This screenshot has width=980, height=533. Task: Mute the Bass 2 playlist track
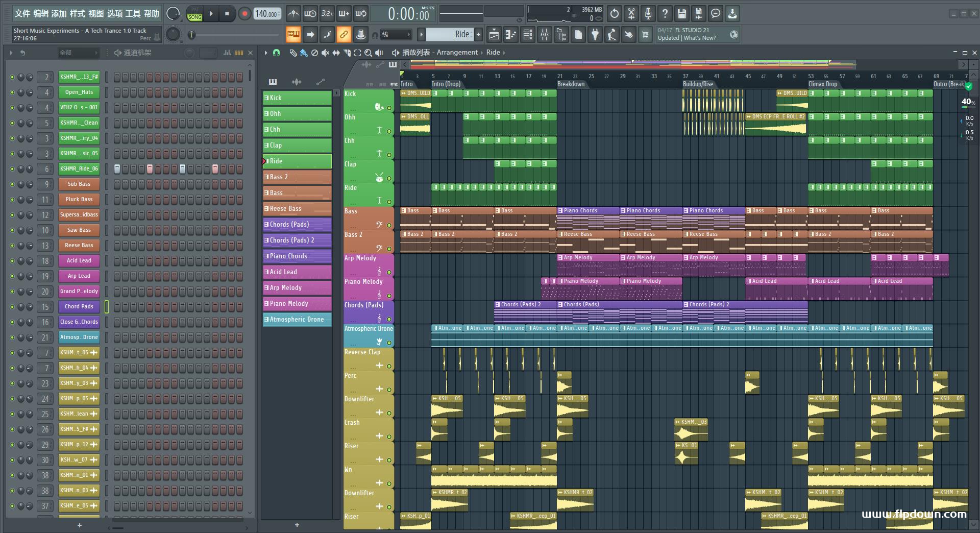(x=389, y=249)
